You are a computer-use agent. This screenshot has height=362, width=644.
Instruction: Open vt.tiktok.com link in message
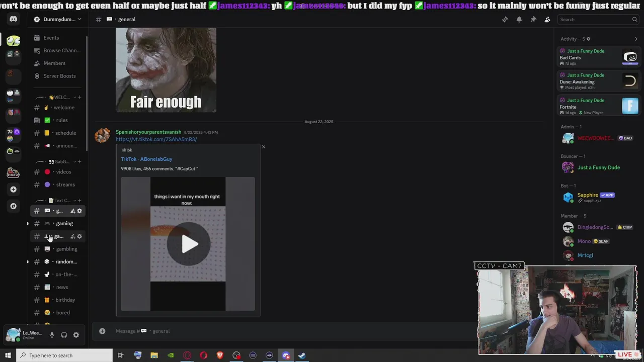(156, 139)
